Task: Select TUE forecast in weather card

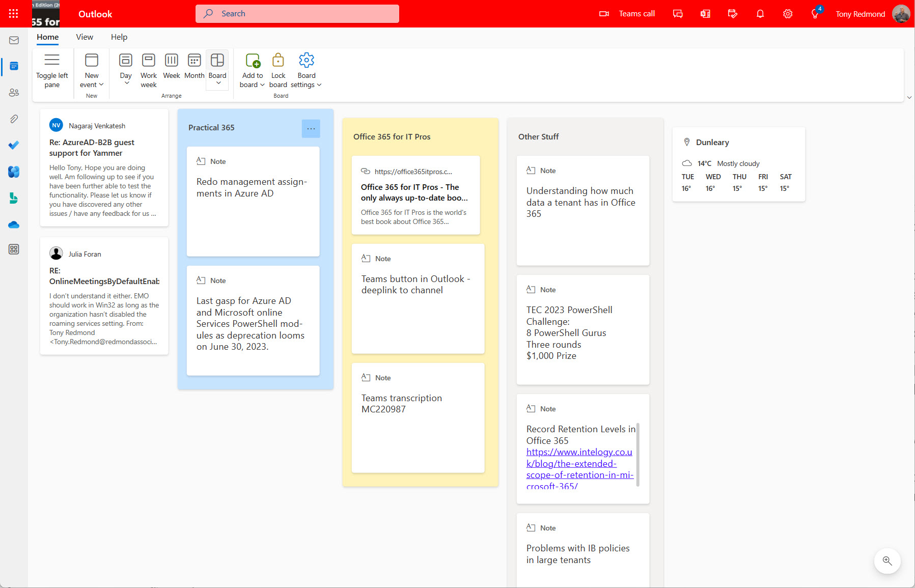Action: click(687, 182)
